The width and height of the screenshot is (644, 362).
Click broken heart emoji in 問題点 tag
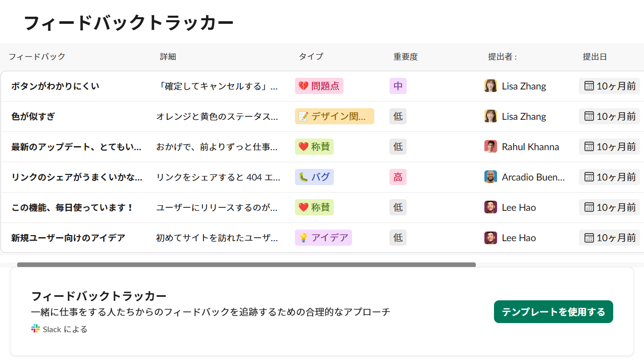pyautogui.click(x=304, y=86)
